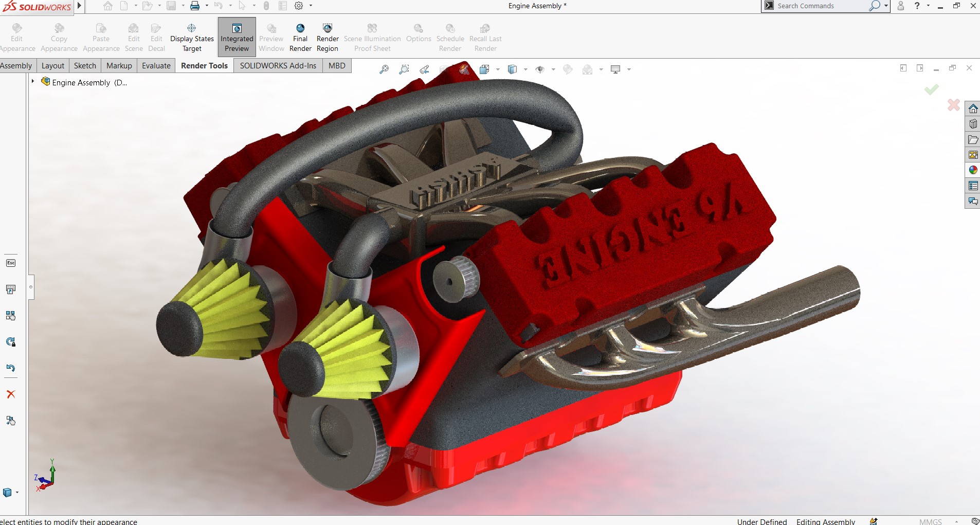The width and height of the screenshot is (980, 525).
Task: Toggle Hide/Show Items eye icon
Action: coord(540,69)
